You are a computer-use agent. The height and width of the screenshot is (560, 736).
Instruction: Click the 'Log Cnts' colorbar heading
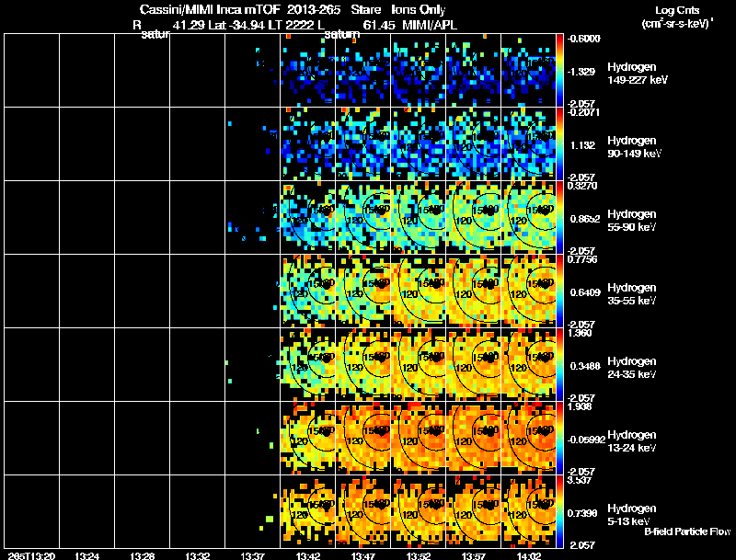(x=677, y=10)
